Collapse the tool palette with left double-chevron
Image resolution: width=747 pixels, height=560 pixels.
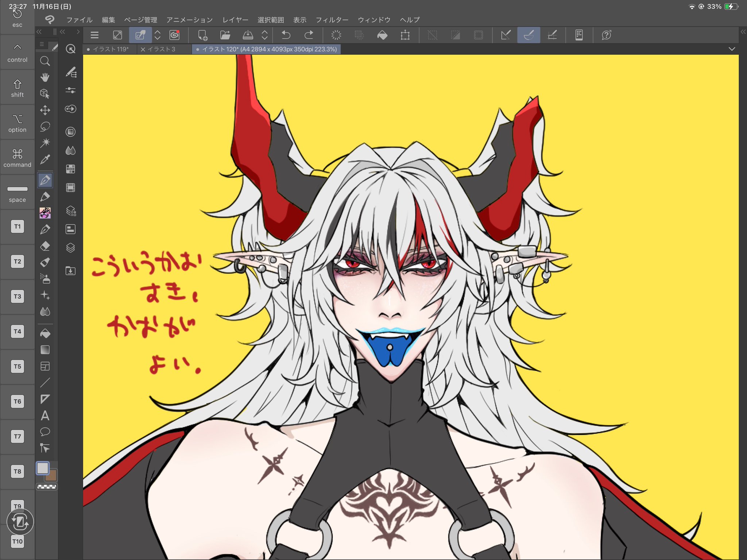39,32
